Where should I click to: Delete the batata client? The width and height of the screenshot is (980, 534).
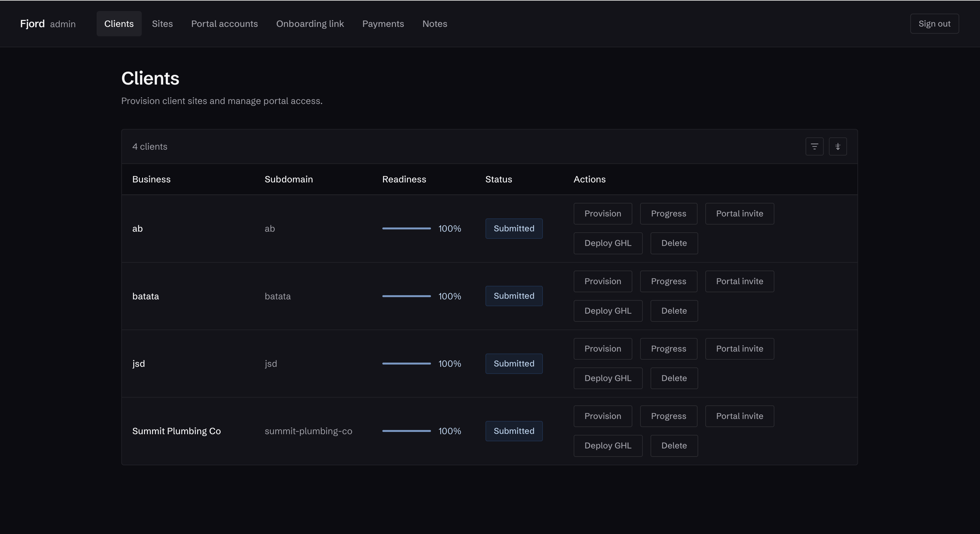point(674,311)
